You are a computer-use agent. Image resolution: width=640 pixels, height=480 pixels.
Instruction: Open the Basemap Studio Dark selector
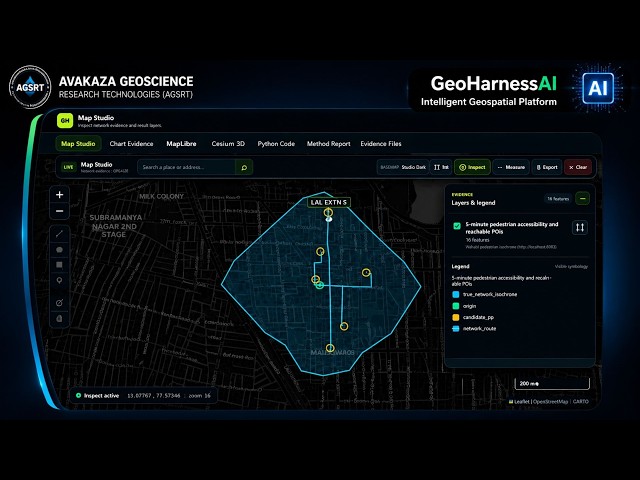(402, 167)
